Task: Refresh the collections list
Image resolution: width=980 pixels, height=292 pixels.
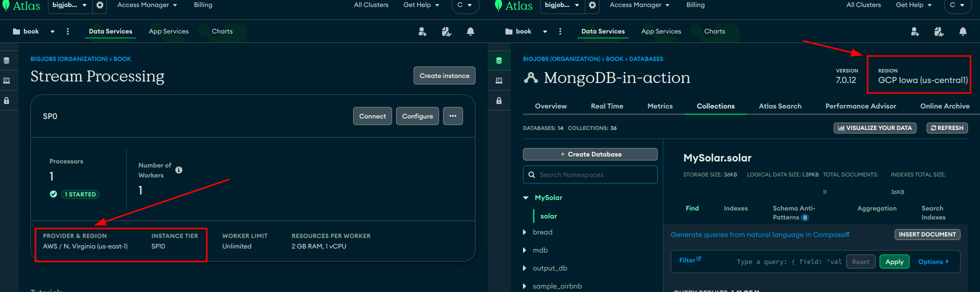Action: click(947, 128)
